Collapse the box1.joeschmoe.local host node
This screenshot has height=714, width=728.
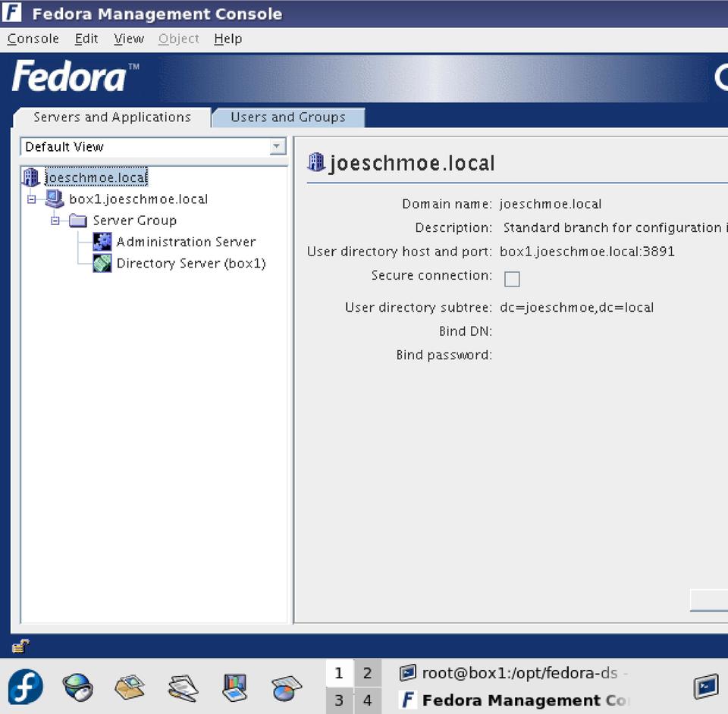31,199
